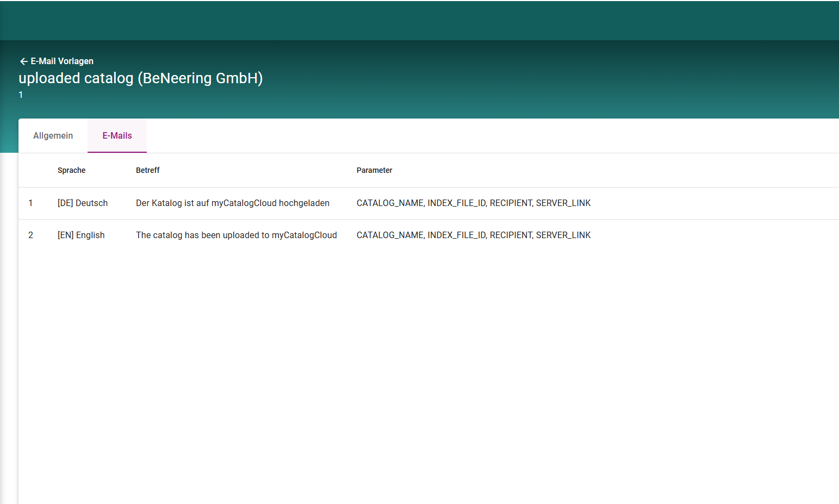The height and width of the screenshot is (504, 839).
Task: Click row number 2 in the table
Action: (30, 235)
